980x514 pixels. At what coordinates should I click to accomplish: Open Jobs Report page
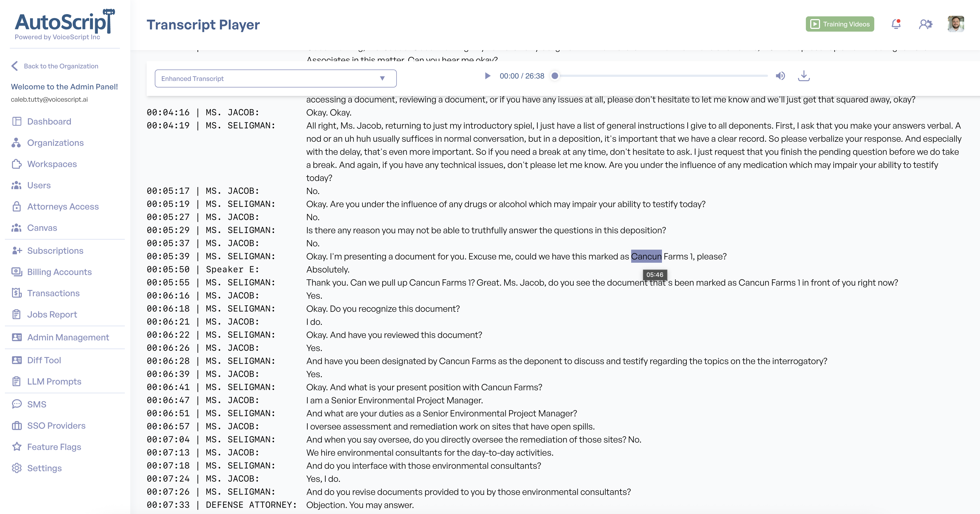(x=52, y=315)
